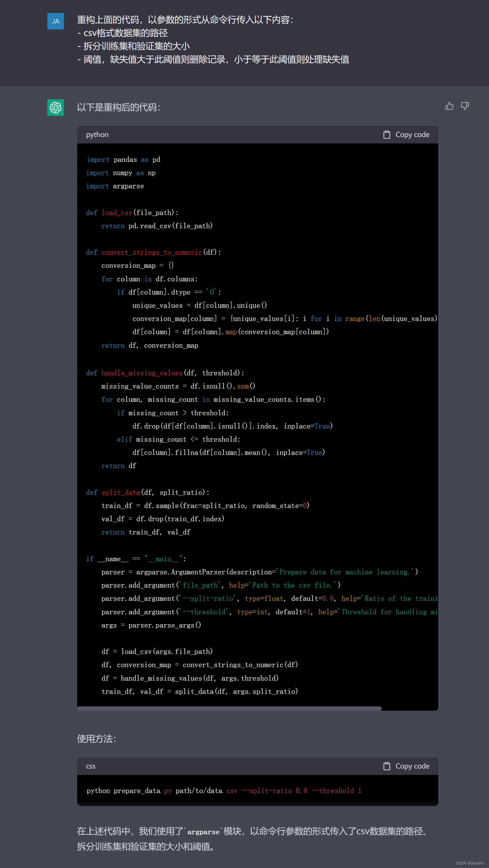The width and height of the screenshot is (489, 868).
Task: Click 'conversion_map = {}' line
Action: [138, 265]
